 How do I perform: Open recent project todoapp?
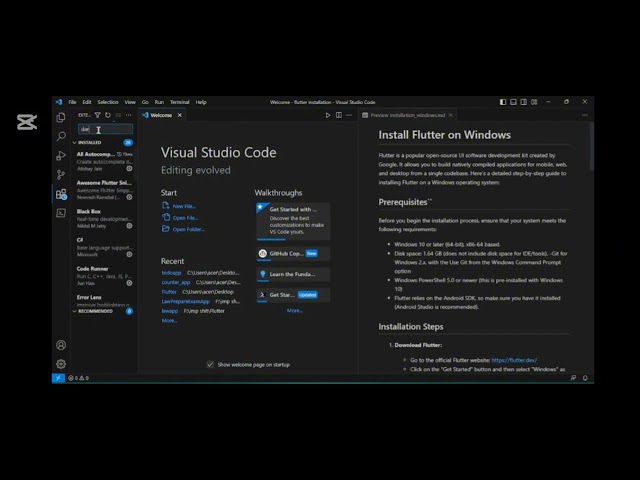[171, 273]
